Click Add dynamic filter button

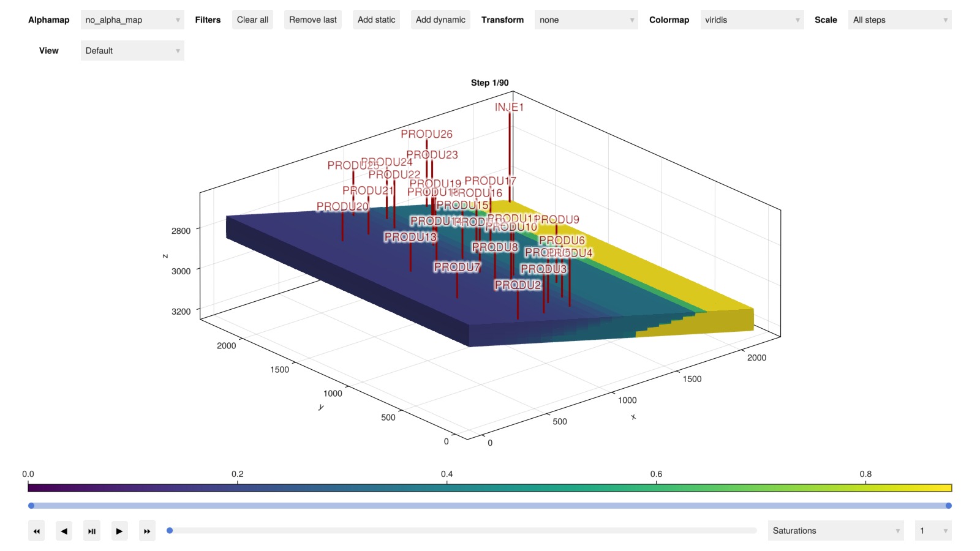[x=440, y=20]
